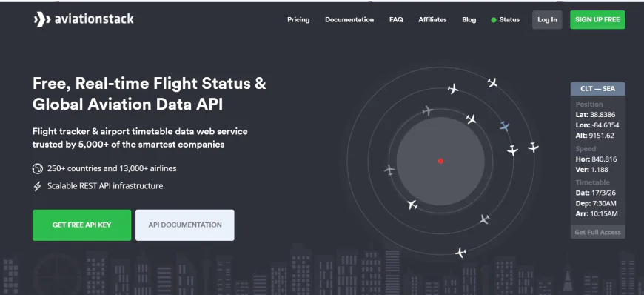
Task: Click the Hor: 840.816 speed value
Action: coord(596,159)
